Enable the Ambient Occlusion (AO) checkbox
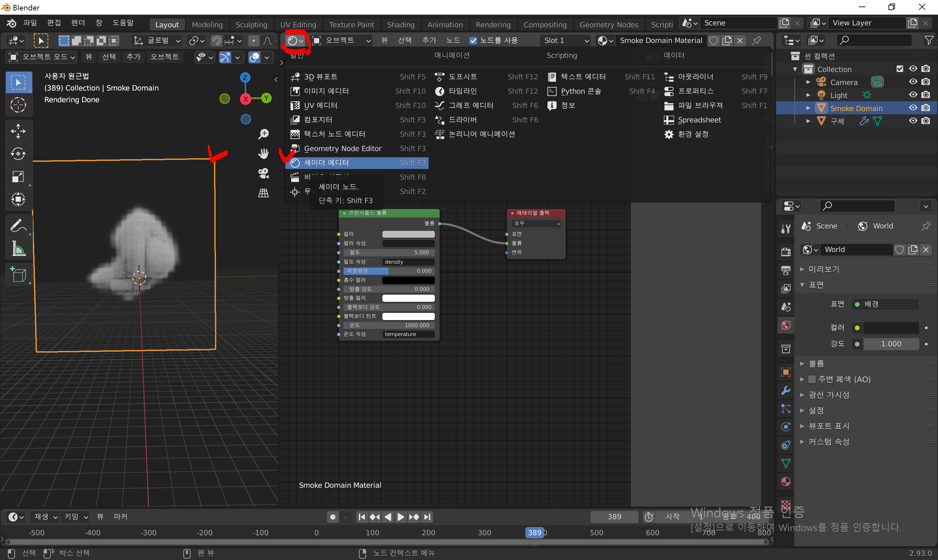Image resolution: width=938 pixels, height=560 pixels. click(x=812, y=379)
